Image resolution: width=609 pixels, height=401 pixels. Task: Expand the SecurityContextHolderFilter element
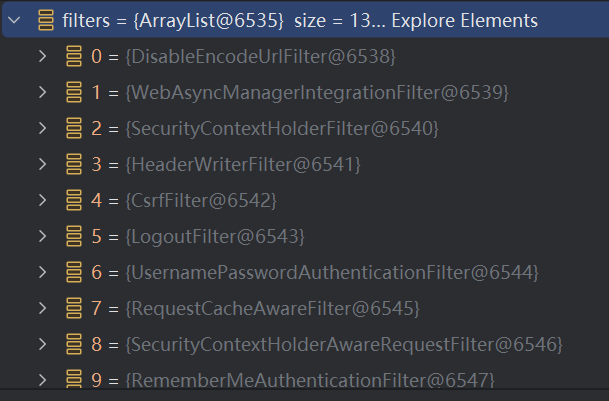(x=42, y=128)
